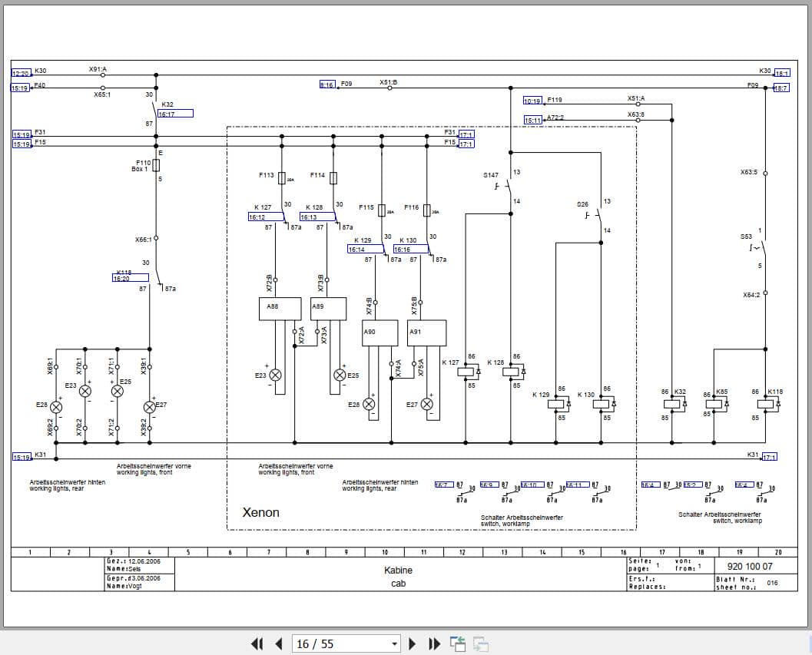Click the Kabine title text
This screenshot has width=812, height=655.
point(398,570)
